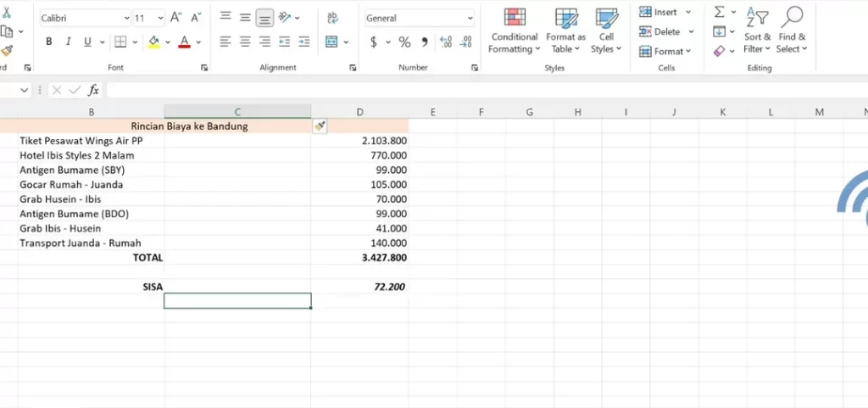868x408 pixels.
Task: Apply red Font Color
Action: (x=184, y=42)
